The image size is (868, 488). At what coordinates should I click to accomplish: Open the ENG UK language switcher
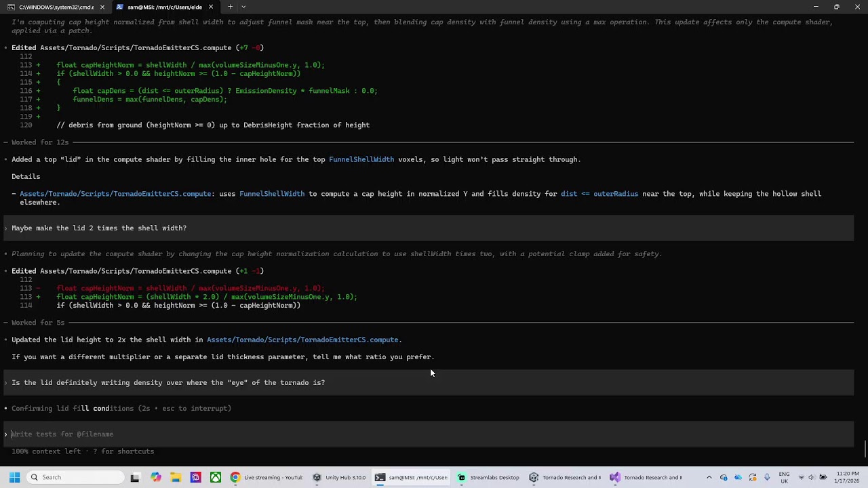(x=785, y=477)
